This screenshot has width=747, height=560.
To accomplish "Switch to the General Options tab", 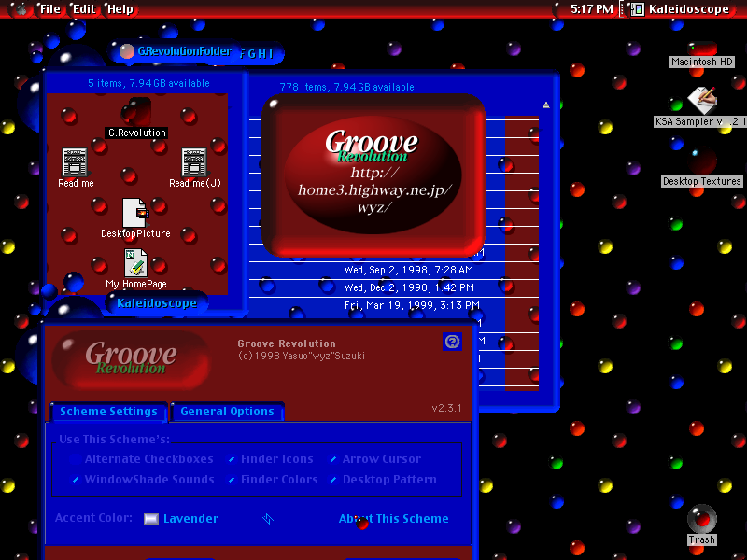I will (x=227, y=412).
